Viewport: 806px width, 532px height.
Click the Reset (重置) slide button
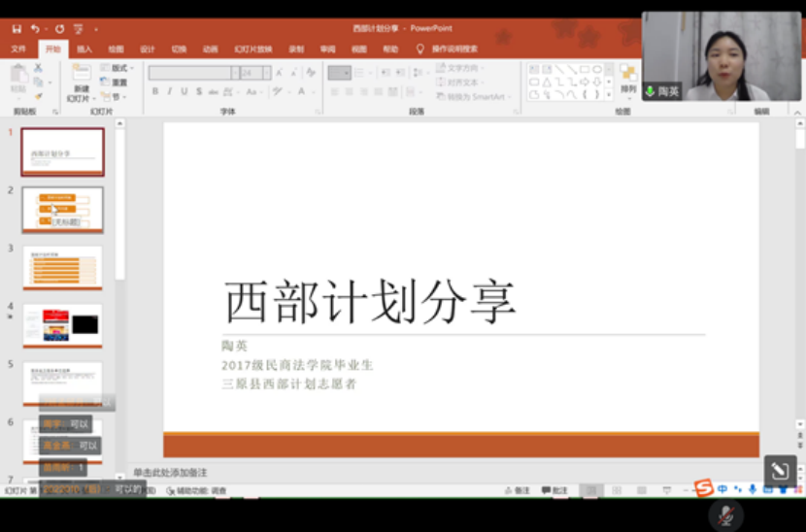pyautogui.click(x=117, y=83)
